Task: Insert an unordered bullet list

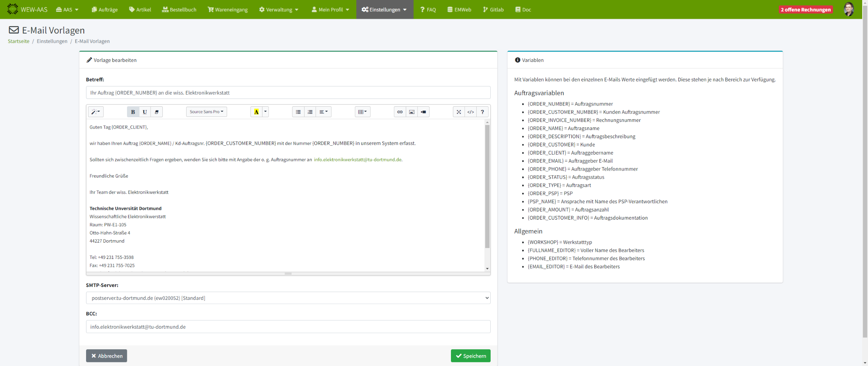Action: tap(298, 112)
